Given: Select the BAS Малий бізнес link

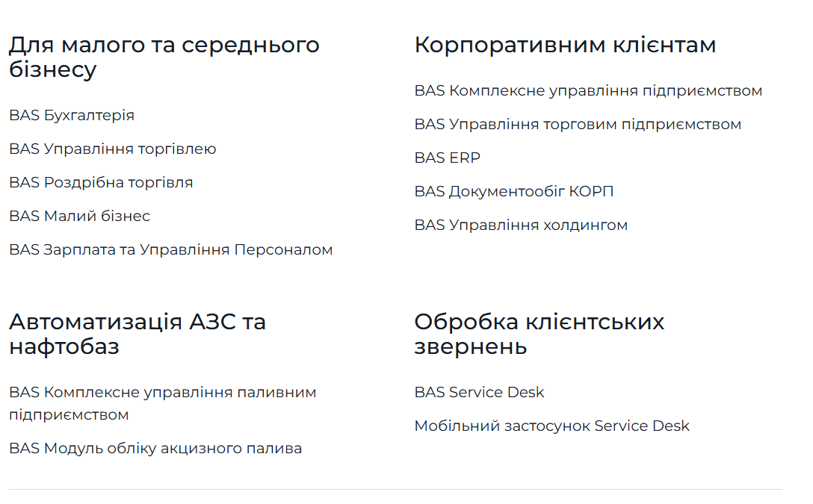Looking at the screenshot, I should [79, 216].
